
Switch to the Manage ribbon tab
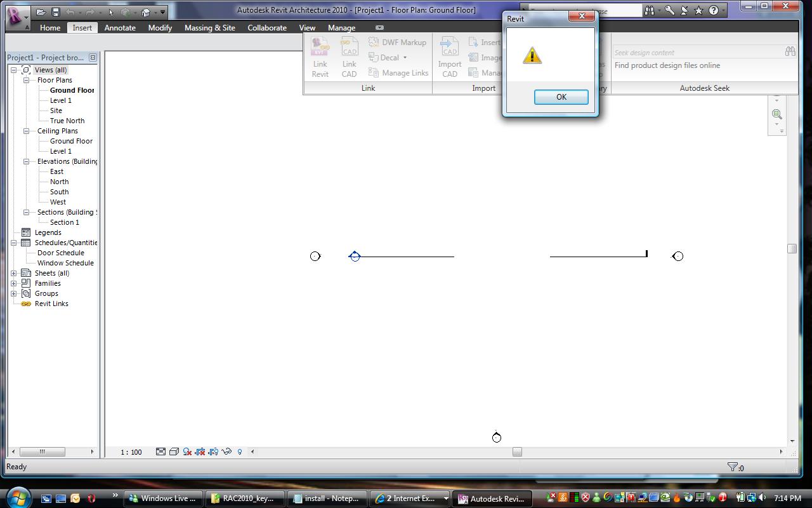(341, 28)
